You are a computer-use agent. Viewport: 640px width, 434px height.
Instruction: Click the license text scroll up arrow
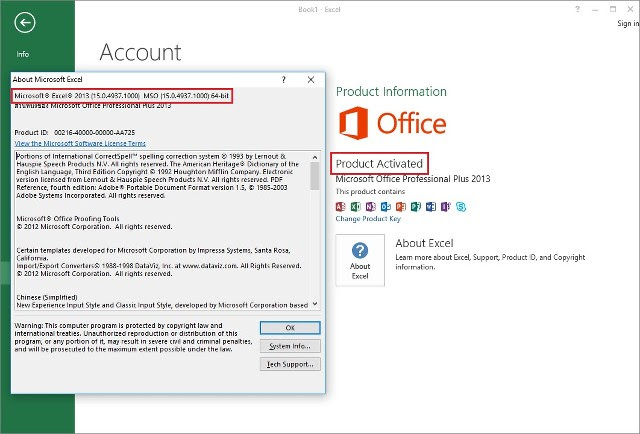[x=315, y=157]
